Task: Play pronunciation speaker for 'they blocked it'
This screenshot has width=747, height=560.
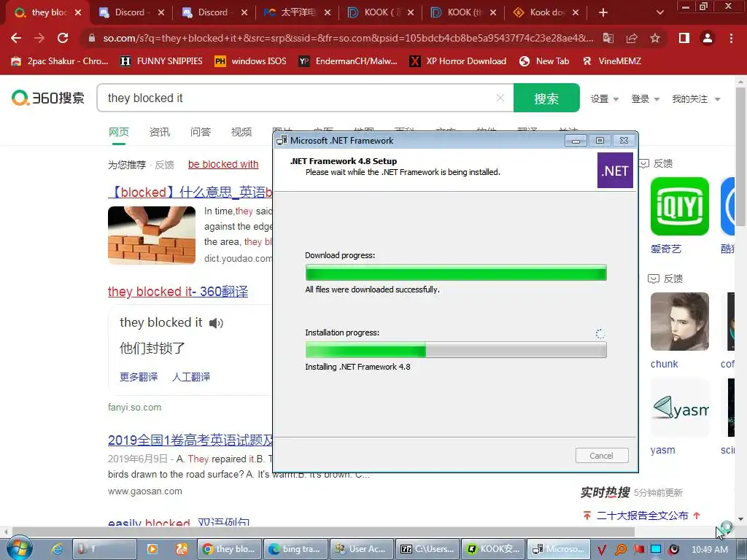Action: [x=216, y=323]
